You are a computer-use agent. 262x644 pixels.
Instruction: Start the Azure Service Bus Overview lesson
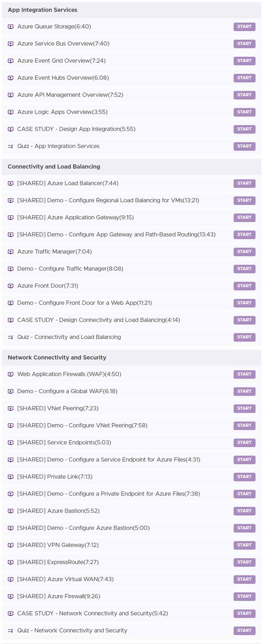coord(245,44)
